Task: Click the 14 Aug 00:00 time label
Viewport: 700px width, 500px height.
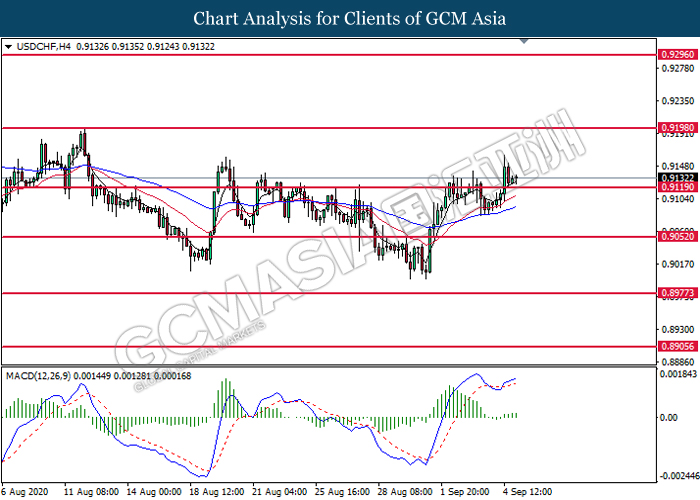Action: (154, 492)
